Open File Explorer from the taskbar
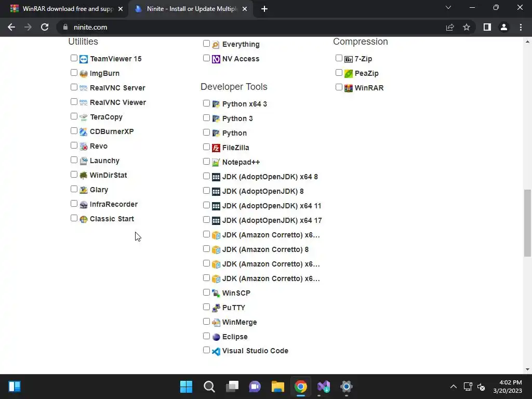Viewport: 532px width, 399px height. [x=277, y=387]
